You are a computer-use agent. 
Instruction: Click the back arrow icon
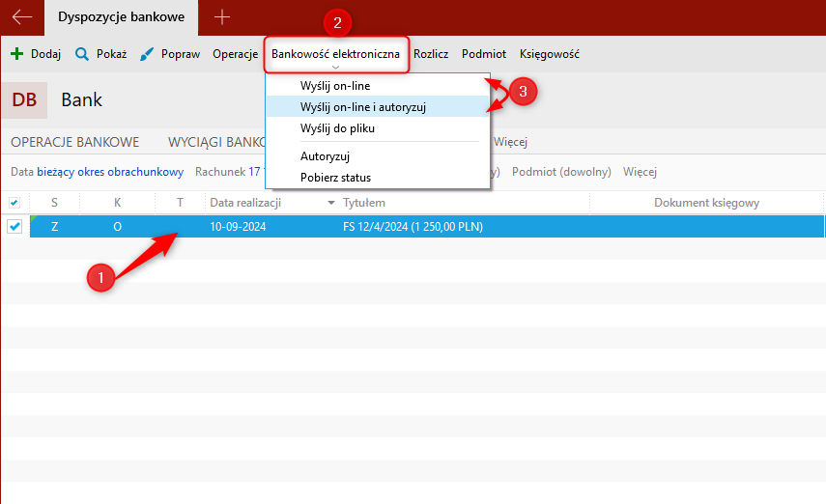click(x=22, y=16)
